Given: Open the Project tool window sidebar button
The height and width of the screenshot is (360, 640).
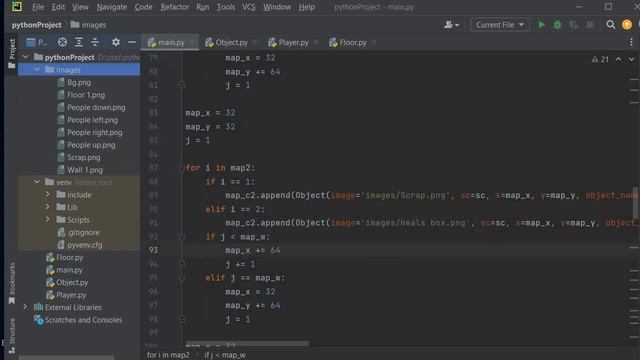Looking at the screenshot, I should 12,53.
